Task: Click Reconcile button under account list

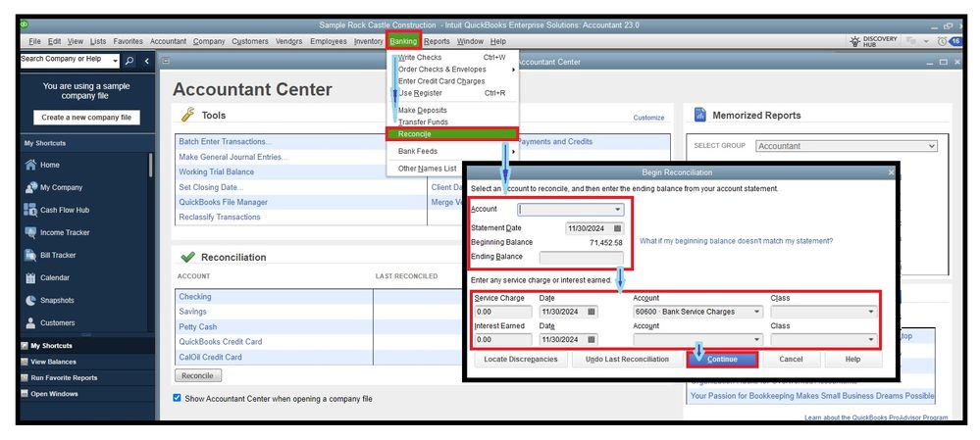Action: point(197,375)
